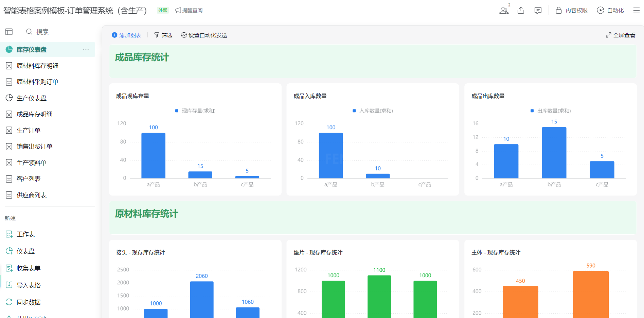Create new 仪表盘
Viewport: 644px width, 318px height.
[48, 251]
